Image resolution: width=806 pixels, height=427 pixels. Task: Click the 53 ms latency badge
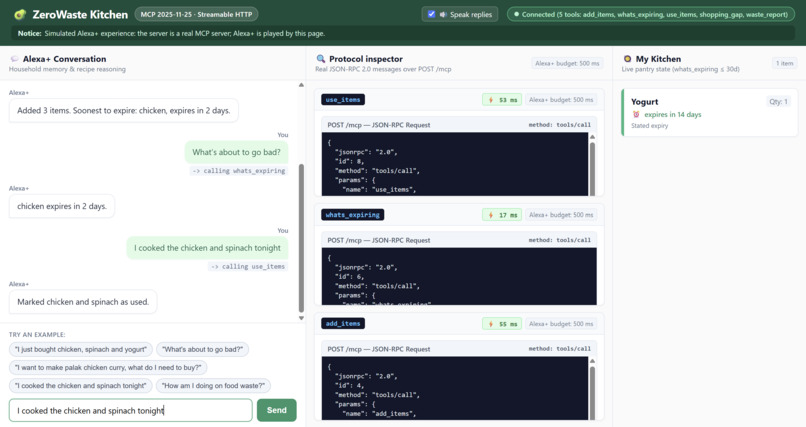coord(502,100)
